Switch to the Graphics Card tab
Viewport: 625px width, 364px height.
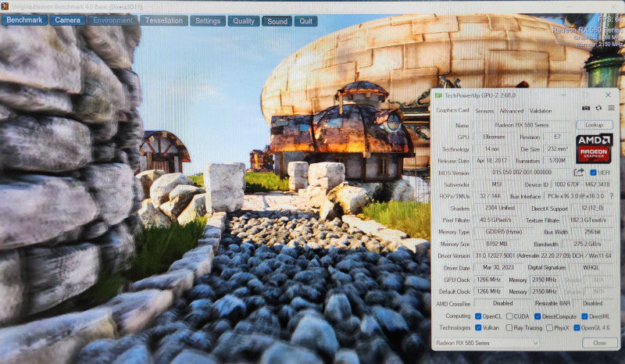tap(452, 110)
